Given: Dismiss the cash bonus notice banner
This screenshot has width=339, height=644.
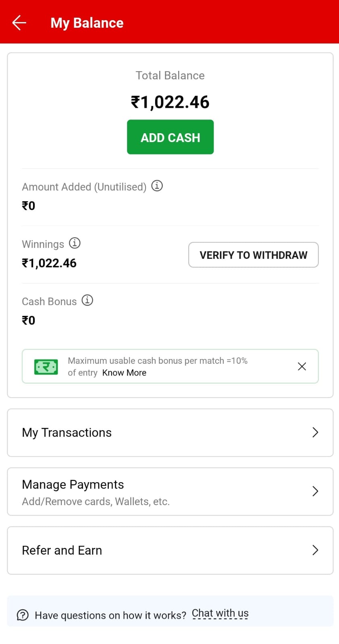Looking at the screenshot, I should coord(302,366).
